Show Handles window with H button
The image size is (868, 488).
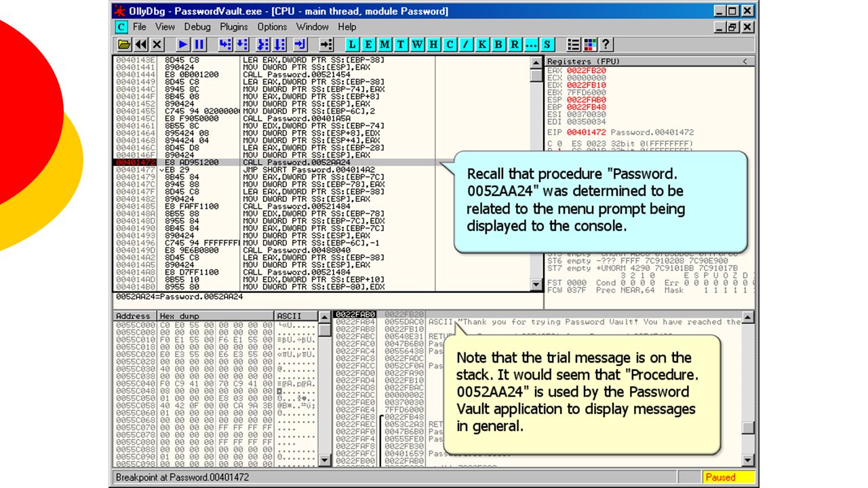click(x=434, y=45)
